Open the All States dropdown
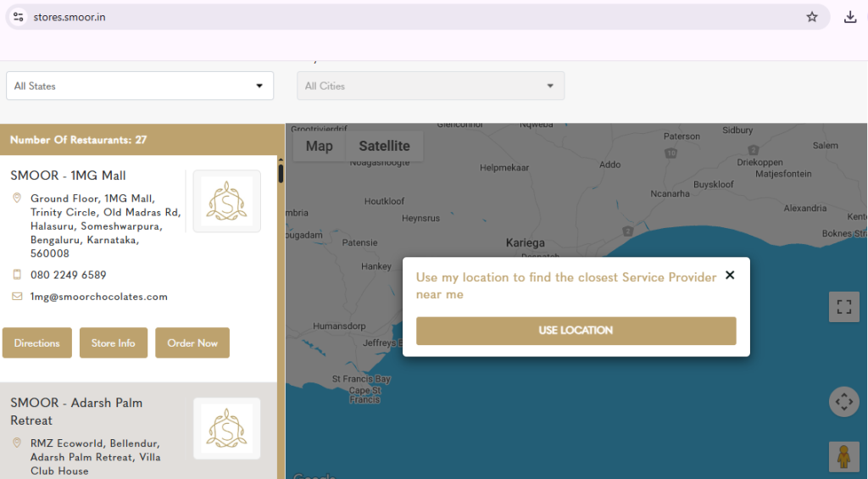Screen dimensions: 868x479 click(x=140, y=86)
